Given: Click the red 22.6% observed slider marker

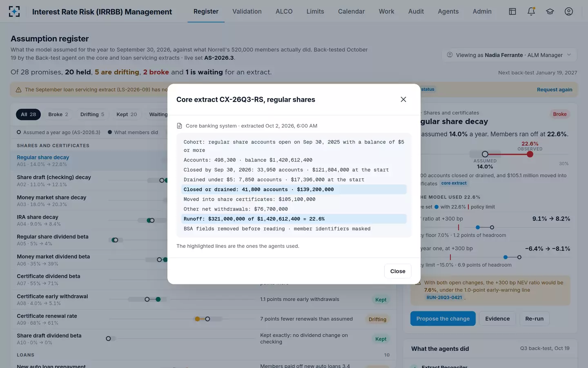Looking at the screenshot, I should (x=530, y=154).
